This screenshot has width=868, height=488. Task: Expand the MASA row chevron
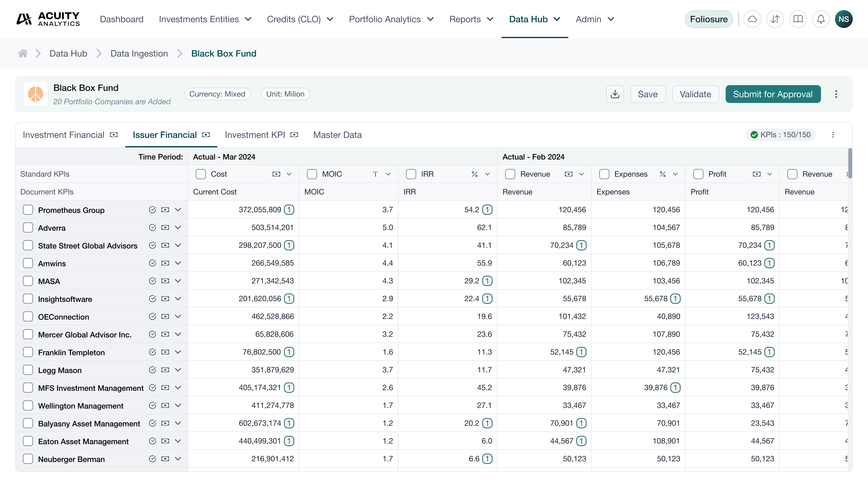pyautogui.click(x=178, y=281)
